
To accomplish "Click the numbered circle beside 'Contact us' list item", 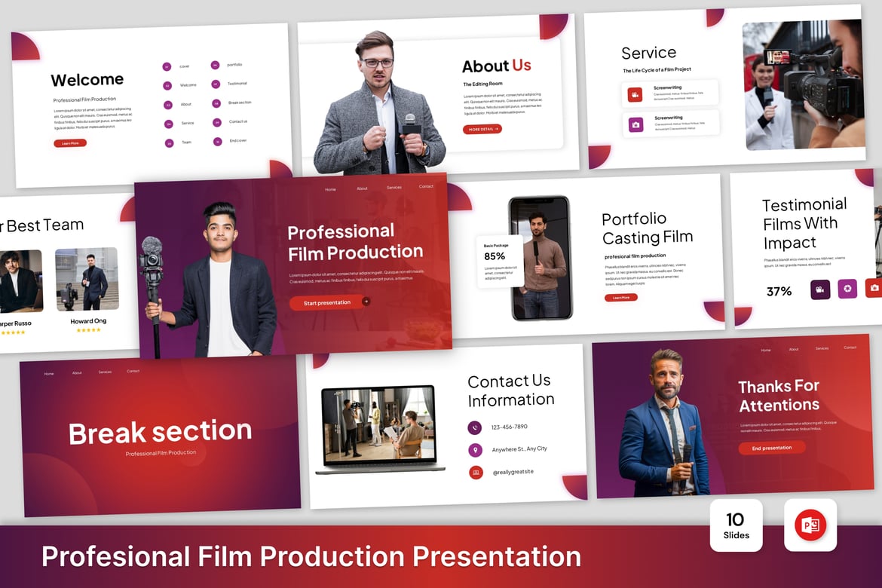I will (x=216, y=123).
